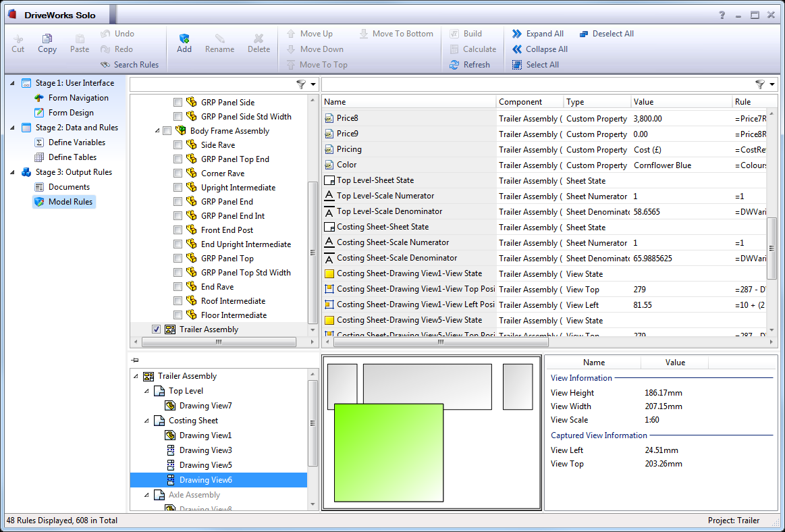Sort rules by Value column header
This screenshot has height=532, width=785.
681,102
